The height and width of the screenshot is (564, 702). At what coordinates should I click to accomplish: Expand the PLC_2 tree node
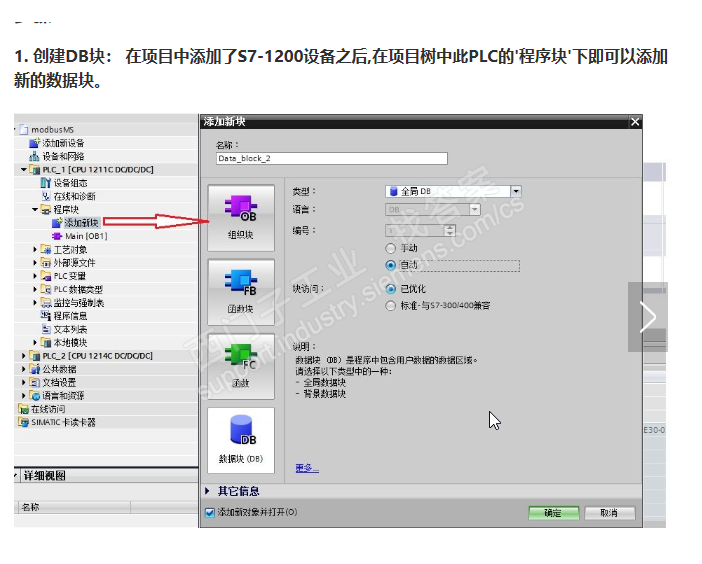(24, 356)
